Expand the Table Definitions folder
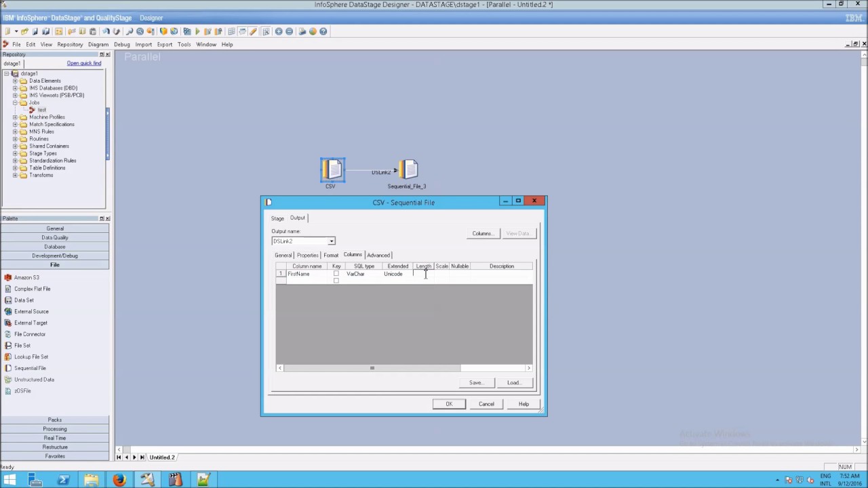The width and height of the screenshot is (868, 488). tap(15, 168)
